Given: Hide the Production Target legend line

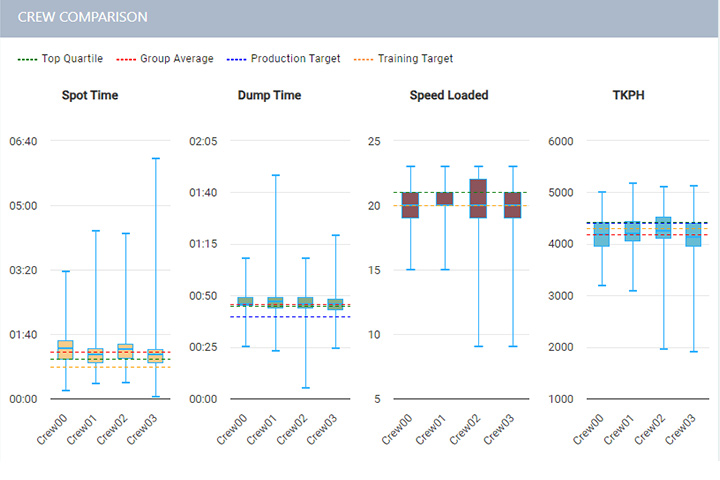Looking at the screenshot, I should tap(285, 59).
